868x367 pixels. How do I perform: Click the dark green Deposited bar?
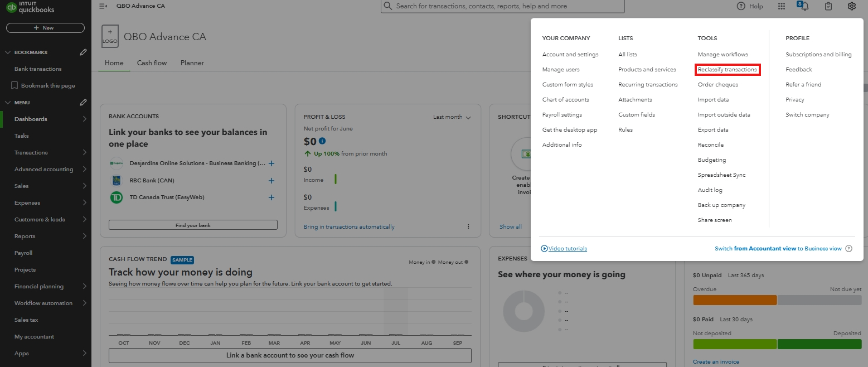pos(819,344)
